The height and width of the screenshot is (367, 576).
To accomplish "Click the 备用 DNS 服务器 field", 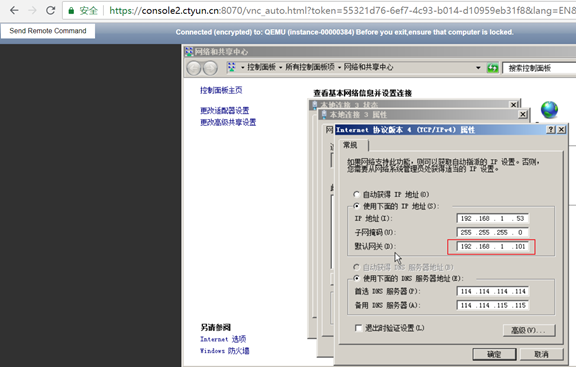I will pyautogui.click(x=493, y=305).
